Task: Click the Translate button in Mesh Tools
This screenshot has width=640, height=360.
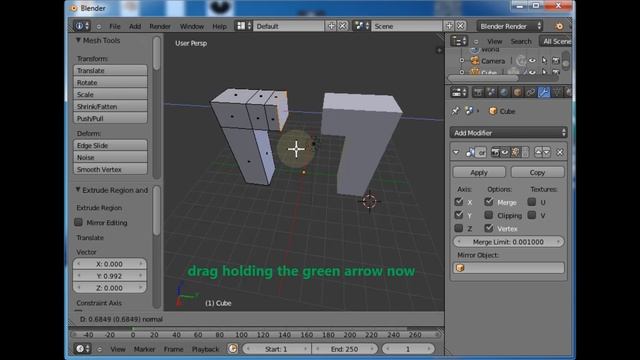Action: pyautogui.click(x=110, y=70)
